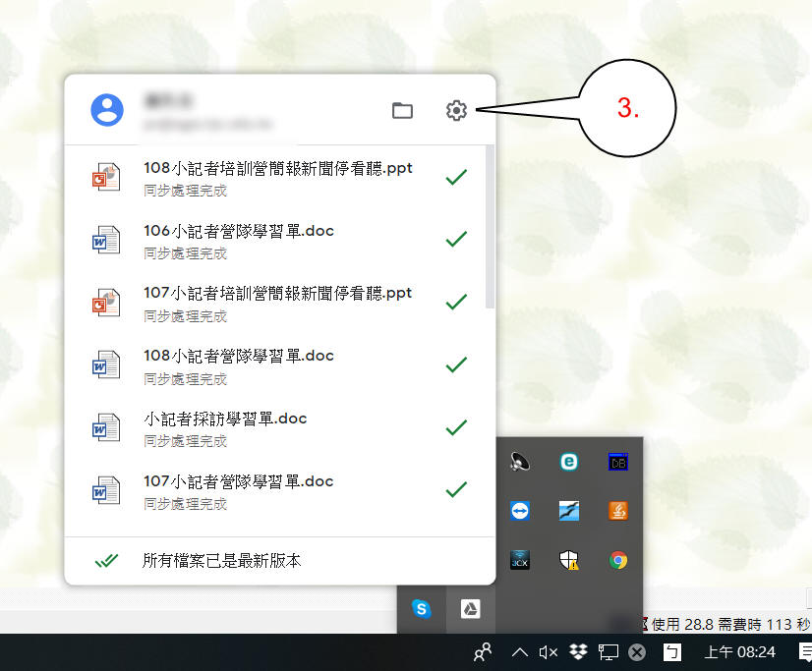Open 106小記者營隊學習單.doc file entry
Viewport: 812px width, 671px height.
pos(275,240)
